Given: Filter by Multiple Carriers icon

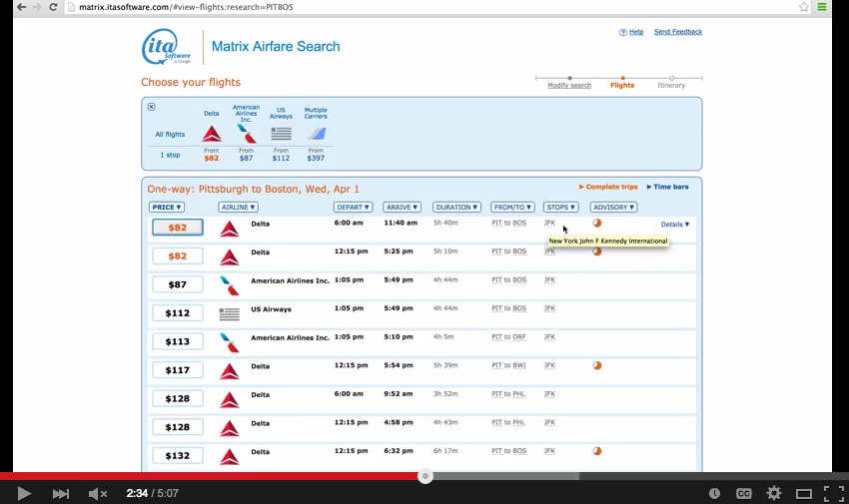Looking at the screenshot, I should [x=317, y=134].
